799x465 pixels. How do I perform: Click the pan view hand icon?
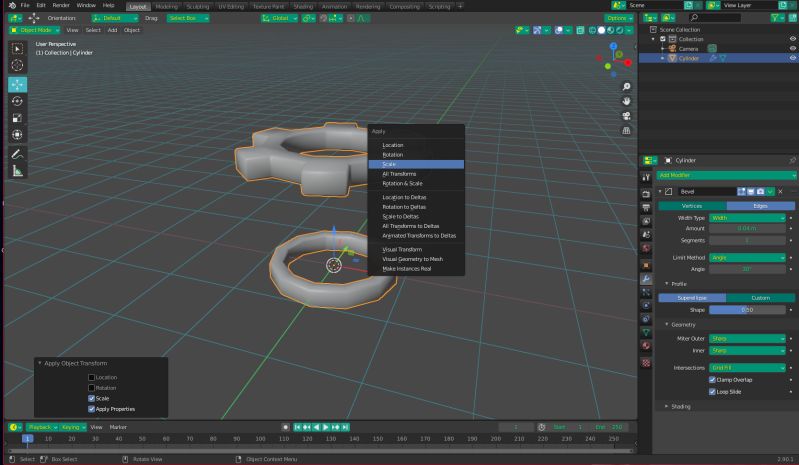(626, 101)
